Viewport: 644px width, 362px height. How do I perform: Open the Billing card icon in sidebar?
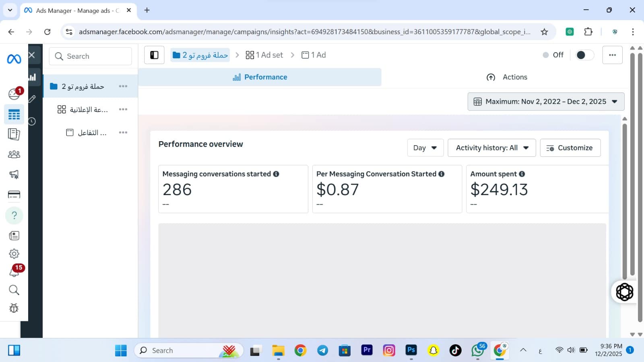pos(14,195)
